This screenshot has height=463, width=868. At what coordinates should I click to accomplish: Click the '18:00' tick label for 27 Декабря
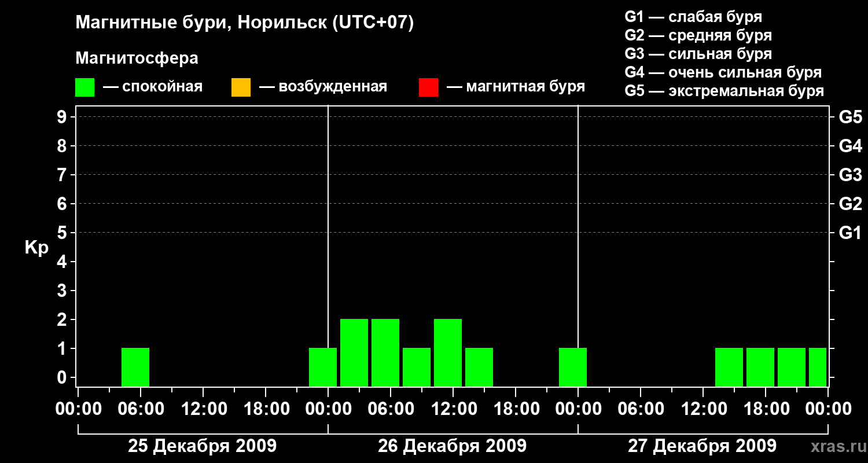click(x=766, y=409)
